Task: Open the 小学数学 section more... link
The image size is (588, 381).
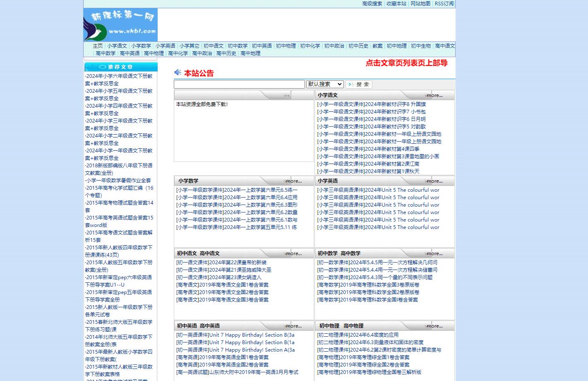Action: 293,181
